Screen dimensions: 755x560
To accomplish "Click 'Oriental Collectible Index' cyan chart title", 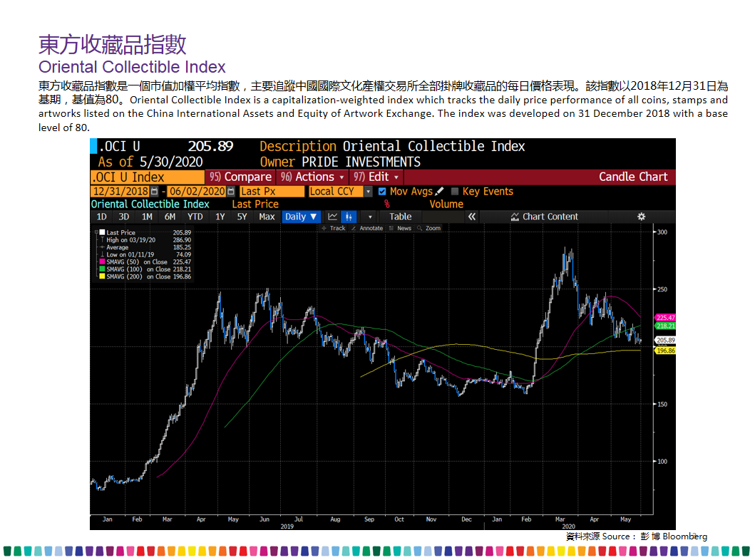I will click(150, 204).
